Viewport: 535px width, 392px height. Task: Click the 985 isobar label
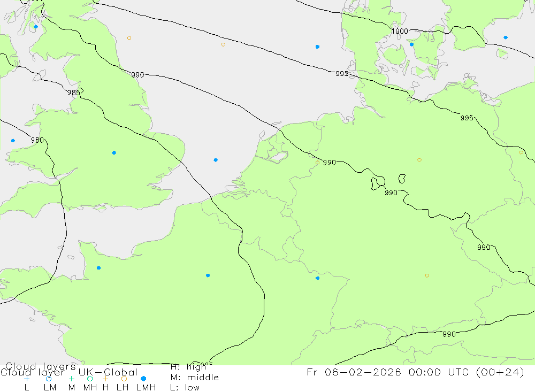[x=74, y=93]
